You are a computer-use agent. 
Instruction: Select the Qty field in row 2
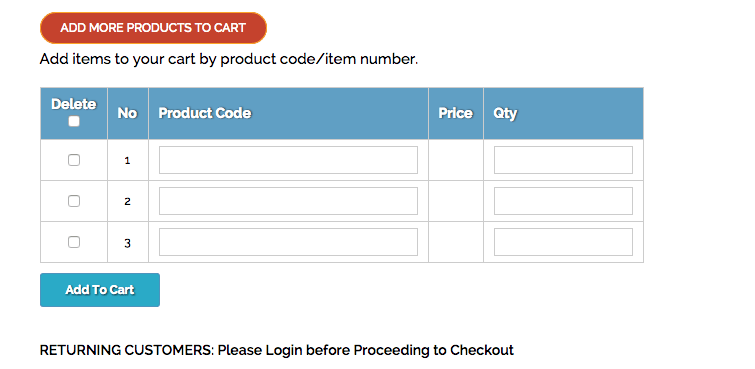click(563, 201)
